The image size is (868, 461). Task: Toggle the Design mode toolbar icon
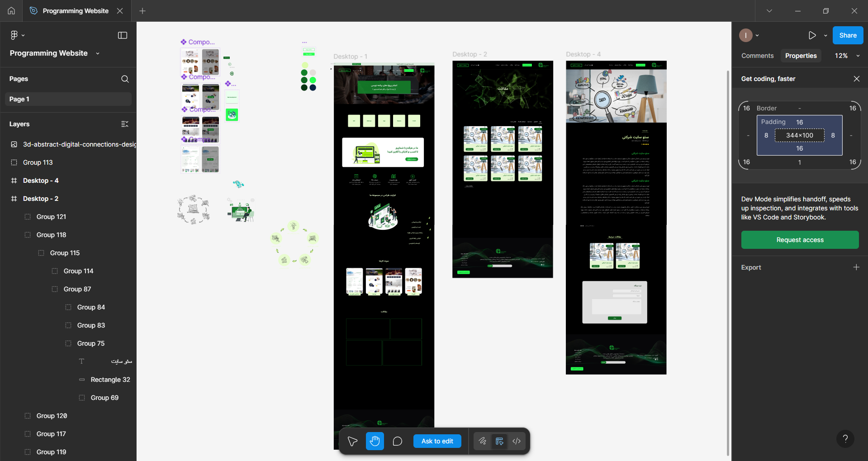[x=499, y=441]
